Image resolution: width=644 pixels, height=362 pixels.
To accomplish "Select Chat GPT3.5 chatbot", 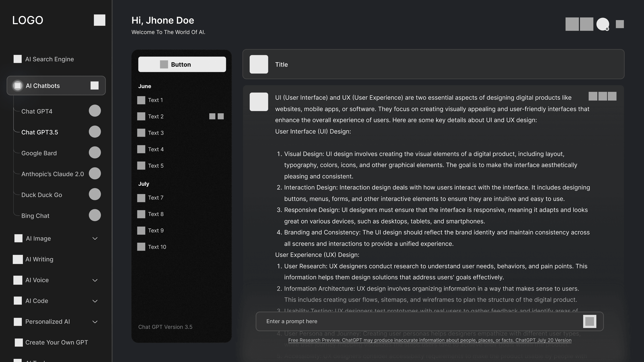I will click(40, 132).
